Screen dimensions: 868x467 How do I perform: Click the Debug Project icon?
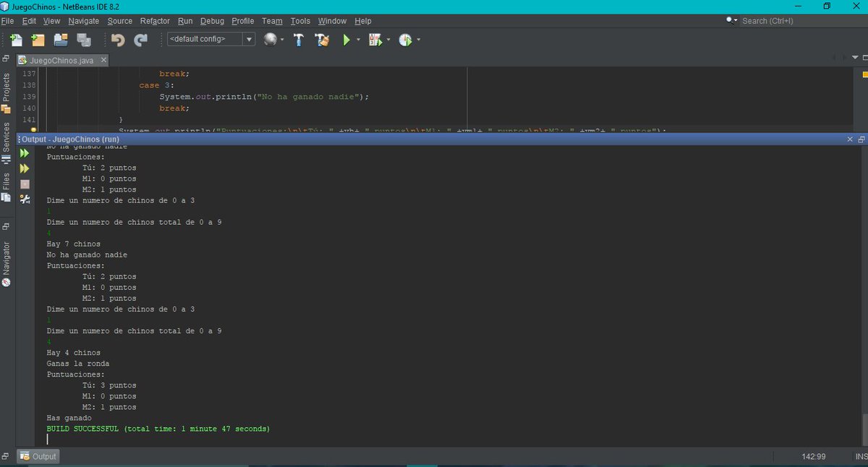(375, 40)
